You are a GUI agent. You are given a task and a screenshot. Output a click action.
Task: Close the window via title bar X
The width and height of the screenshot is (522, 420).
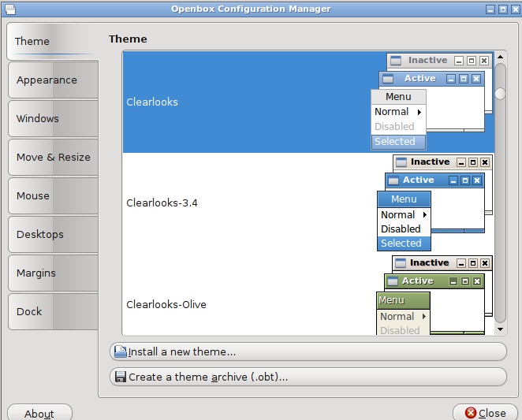[x=516, y=9]
